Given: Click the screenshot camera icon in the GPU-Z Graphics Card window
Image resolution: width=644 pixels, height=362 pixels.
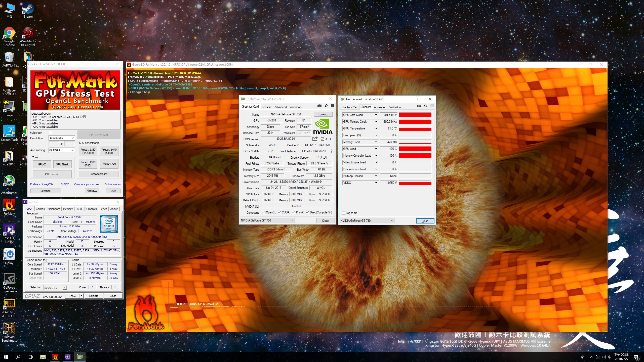Looking at the screenshot, I should pyautogui.click(x=319, y=106).
